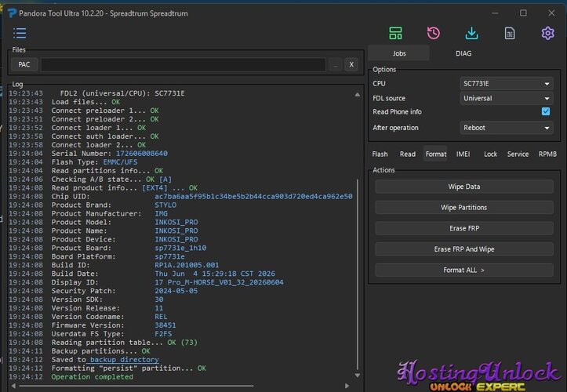Maximize the Pandora Tool window
Screen dimensions: 567x392
[523, 13]
